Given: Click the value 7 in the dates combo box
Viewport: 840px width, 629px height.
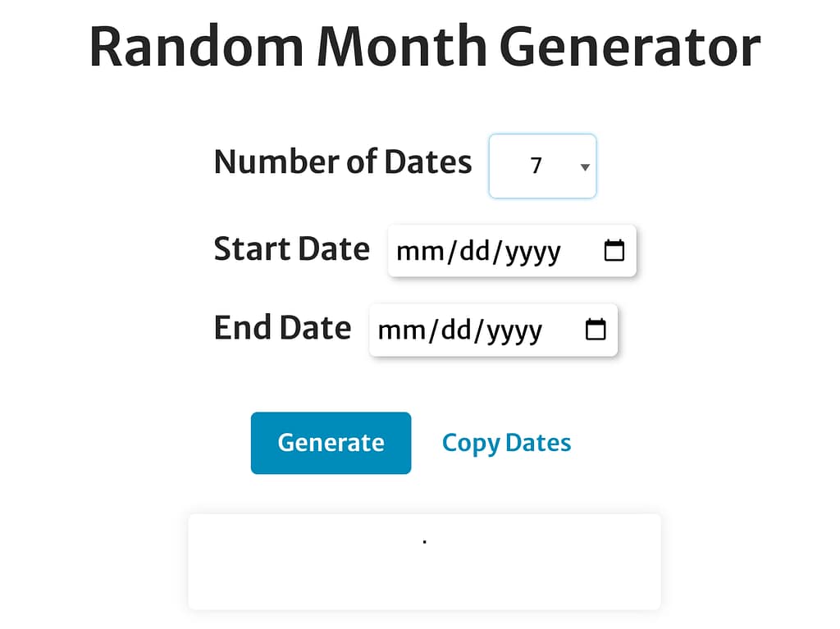Looking at the screenshot, I should (x=536, y=166).
